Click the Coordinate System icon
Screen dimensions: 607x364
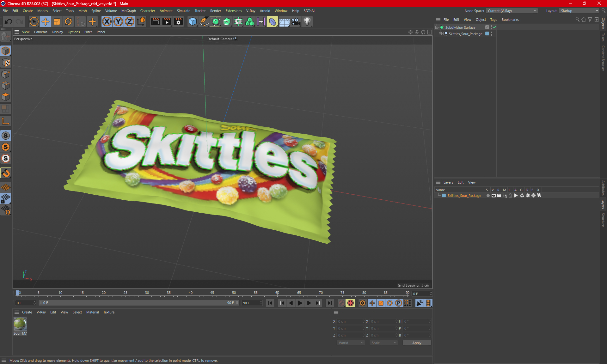(142, 21)
